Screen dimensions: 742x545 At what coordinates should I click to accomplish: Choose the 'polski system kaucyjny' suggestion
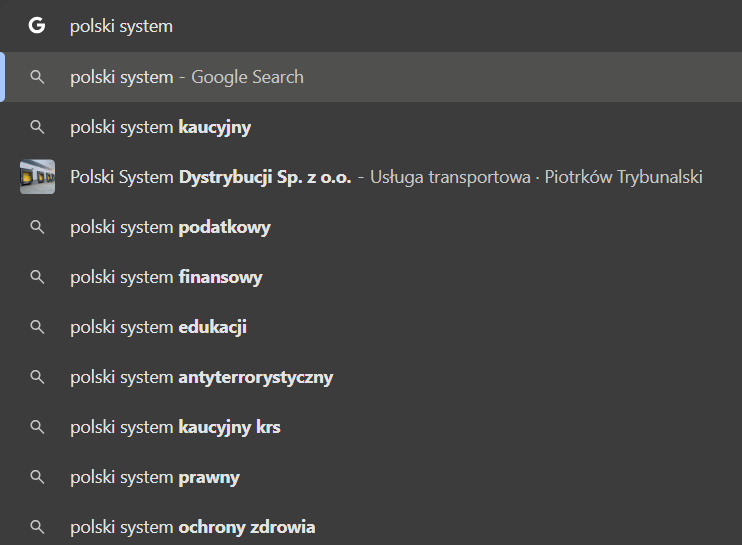tap(160, 127)
